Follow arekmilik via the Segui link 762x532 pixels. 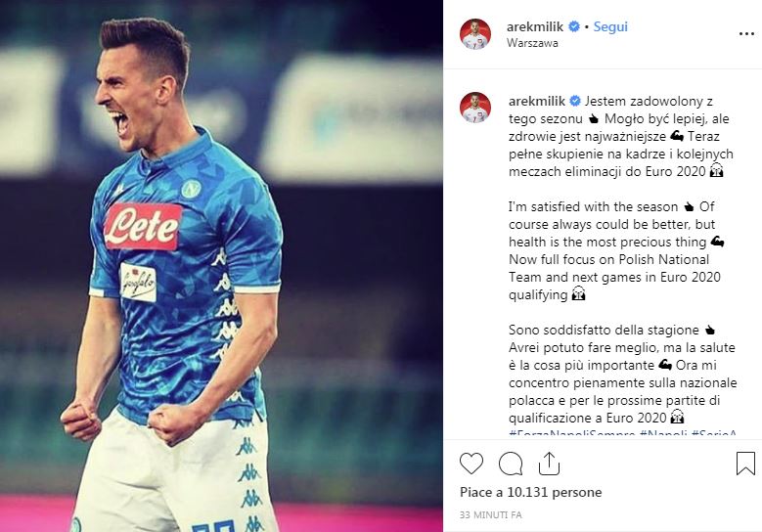(x=610, y=26)
